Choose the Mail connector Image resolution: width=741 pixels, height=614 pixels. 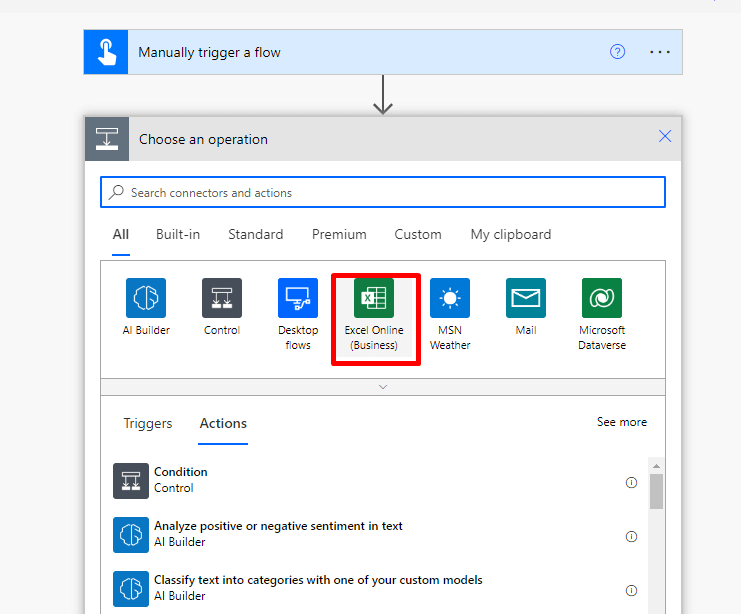(x=526, y=307)
